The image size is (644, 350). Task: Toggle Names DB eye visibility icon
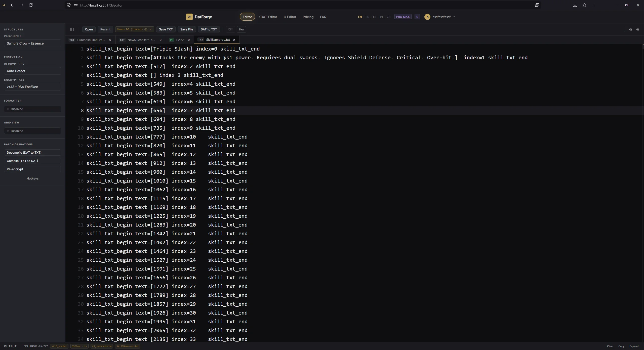pyautogui.click(x=146, y=29)
